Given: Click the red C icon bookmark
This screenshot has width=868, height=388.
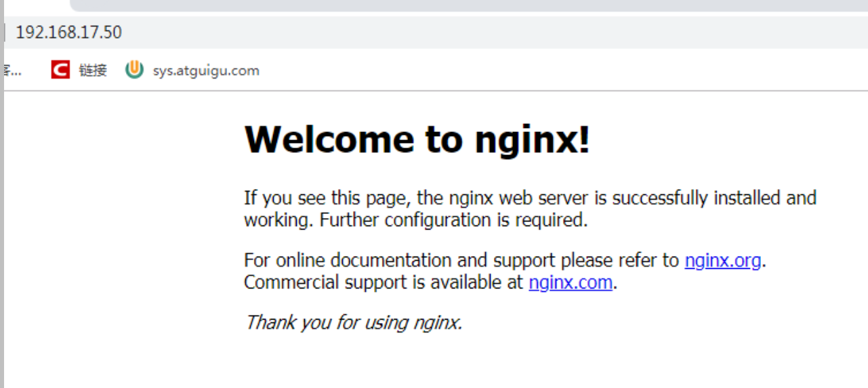Looking at the screenshot, I should (x=60, y=70).
